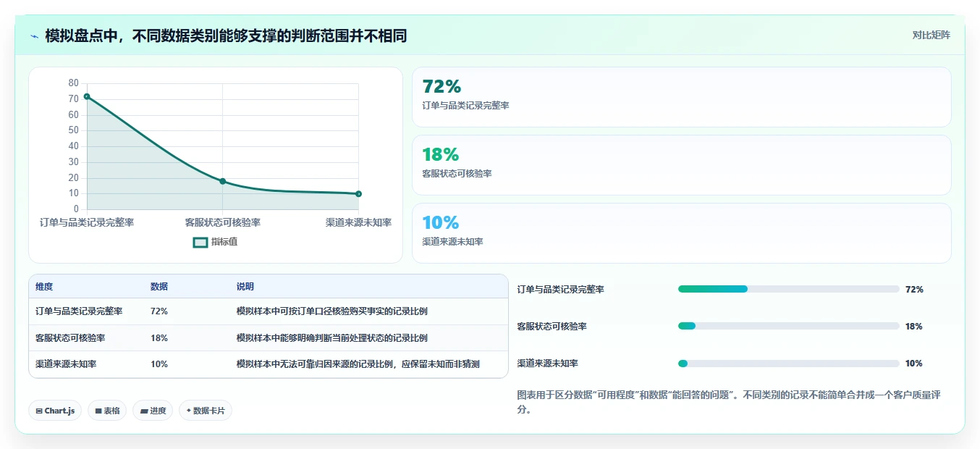The height and width of the screenshot is (449, 980).
Task: Click the 说明 column header
Action: 245,287
